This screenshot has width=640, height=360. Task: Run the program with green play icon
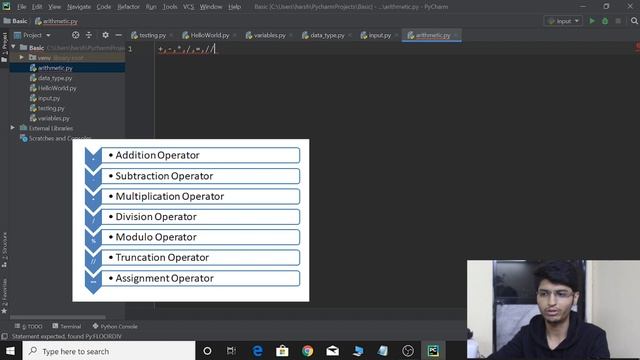coord(592,21)
